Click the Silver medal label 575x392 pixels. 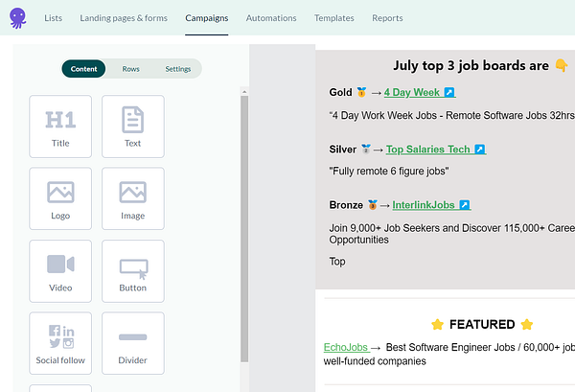click(x=350, y=150)
